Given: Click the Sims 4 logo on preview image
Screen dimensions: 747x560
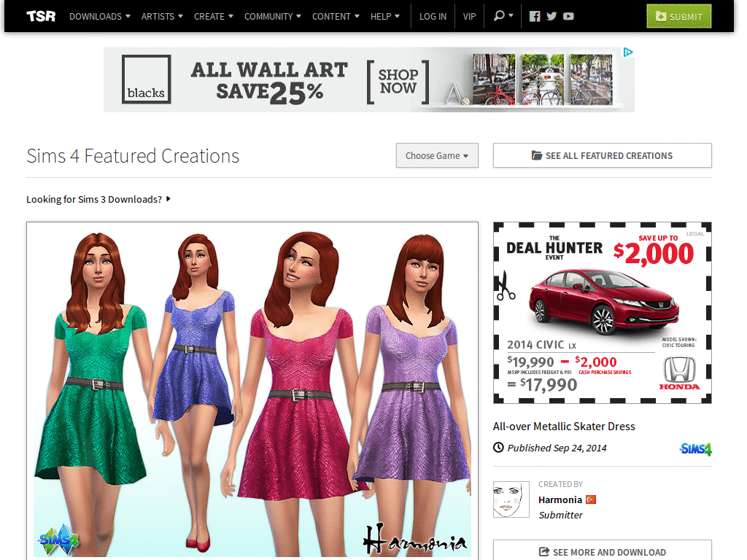Looking at the screenshot, I should (x=58, y=540).
